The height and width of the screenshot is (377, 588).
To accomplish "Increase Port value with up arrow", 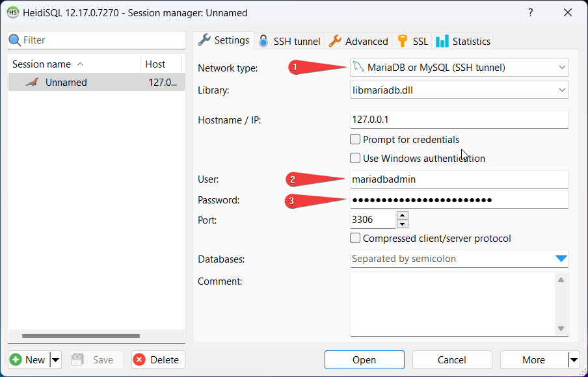I will click(x=403, y=215).
